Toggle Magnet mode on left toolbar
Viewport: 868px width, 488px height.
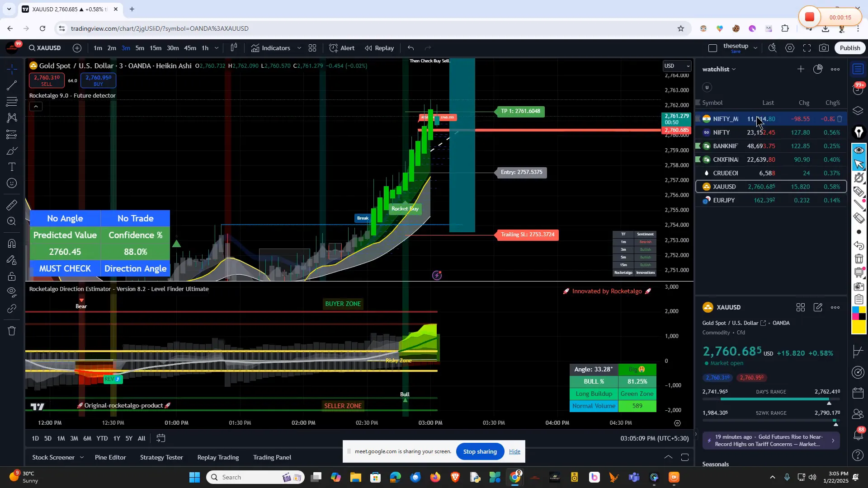coord(12,244)
